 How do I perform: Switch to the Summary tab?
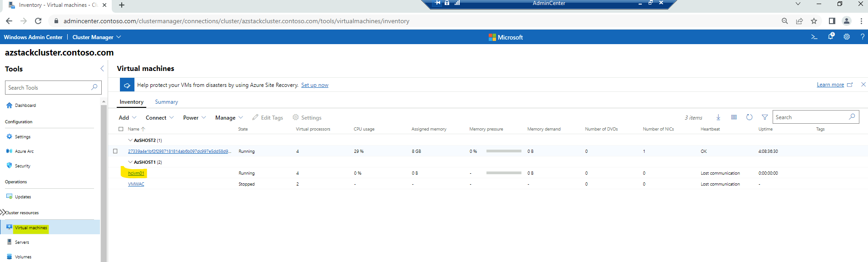click(166, 102)
